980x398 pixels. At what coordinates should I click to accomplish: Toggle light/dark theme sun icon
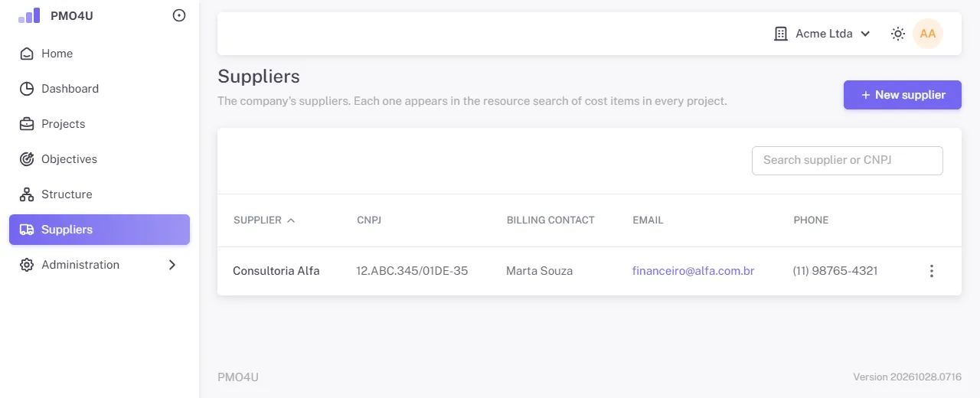(898, 34)
